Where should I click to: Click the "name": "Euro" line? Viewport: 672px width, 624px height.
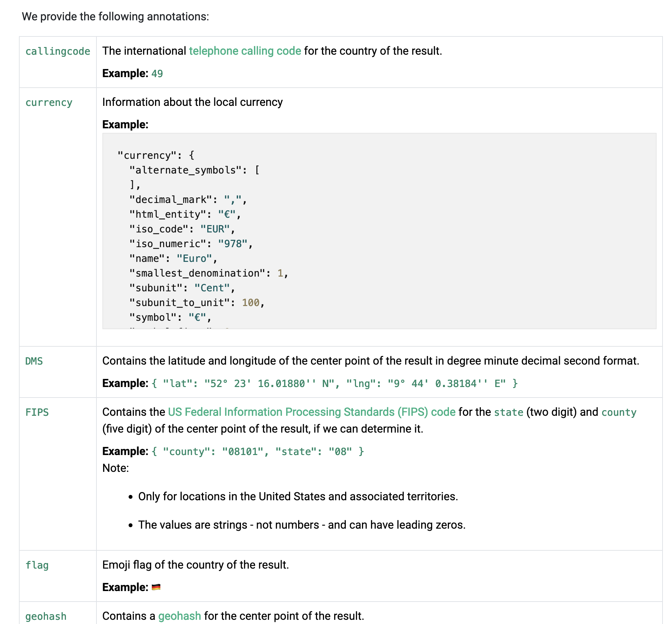click(x=173, y=258)
